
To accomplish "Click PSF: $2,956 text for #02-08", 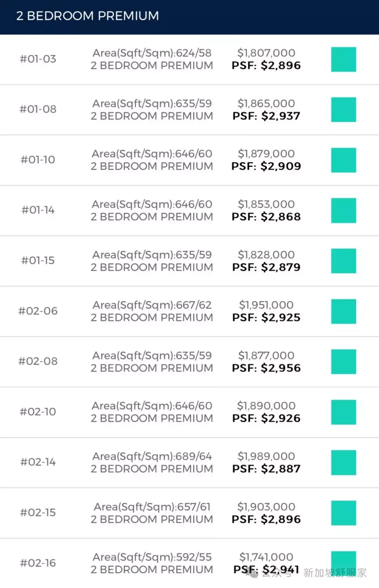I will [266, 368].
